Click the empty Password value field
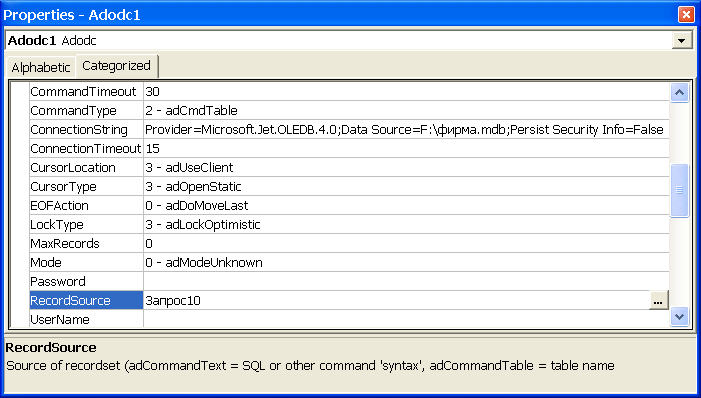The width and height of the screenshot is (701, 398). click(406, 282)
